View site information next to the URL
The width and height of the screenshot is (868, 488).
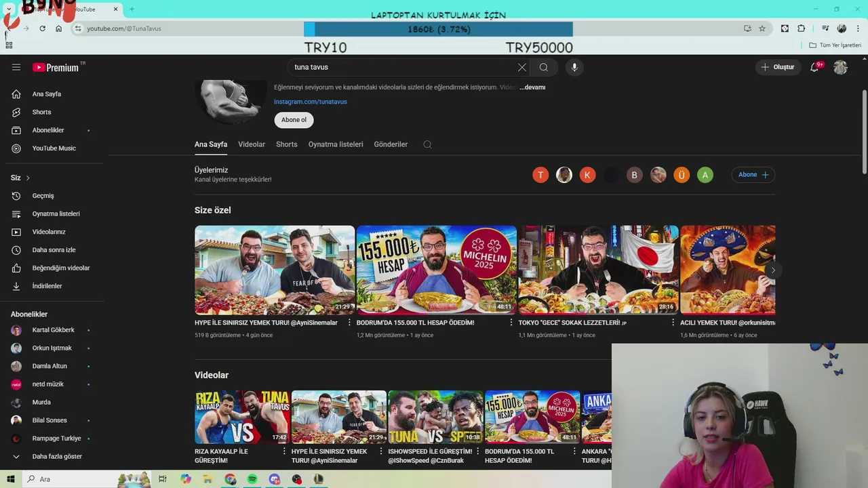[x=78, y=28]
